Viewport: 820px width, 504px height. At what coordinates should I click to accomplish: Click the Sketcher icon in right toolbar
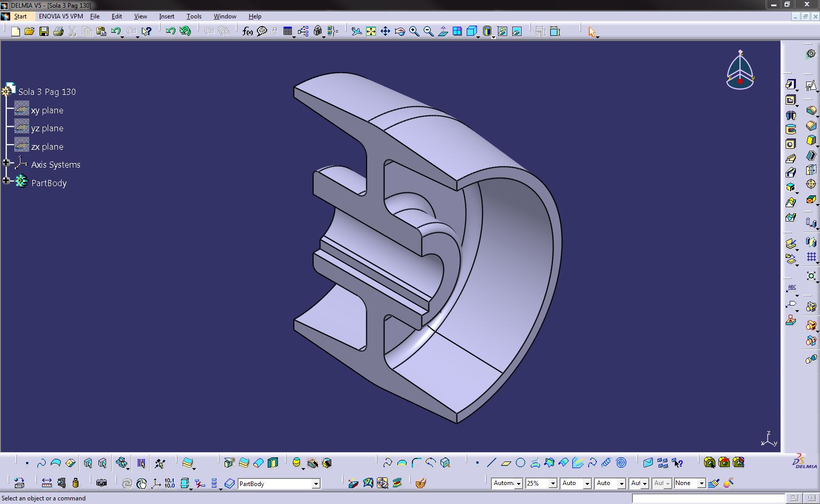coord(811,85)
